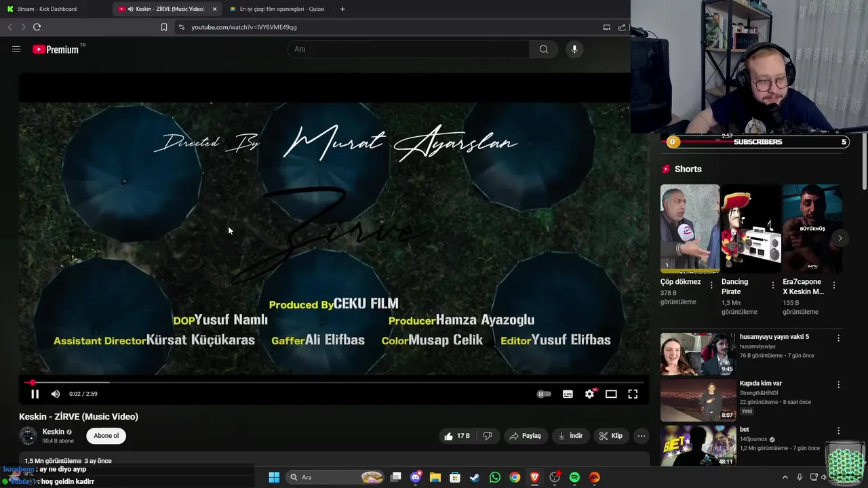Enter fullscreen mode in the player

[633, 394]
